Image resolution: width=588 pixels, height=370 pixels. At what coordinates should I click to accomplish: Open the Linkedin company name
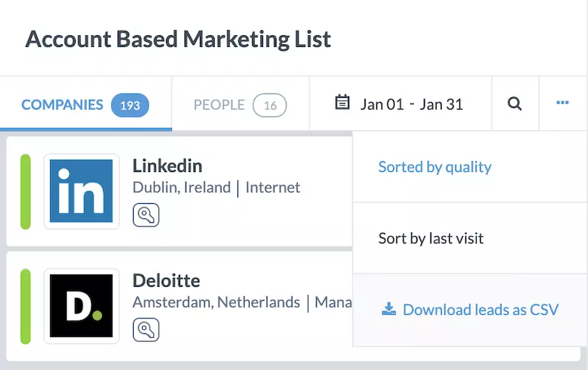167,165
